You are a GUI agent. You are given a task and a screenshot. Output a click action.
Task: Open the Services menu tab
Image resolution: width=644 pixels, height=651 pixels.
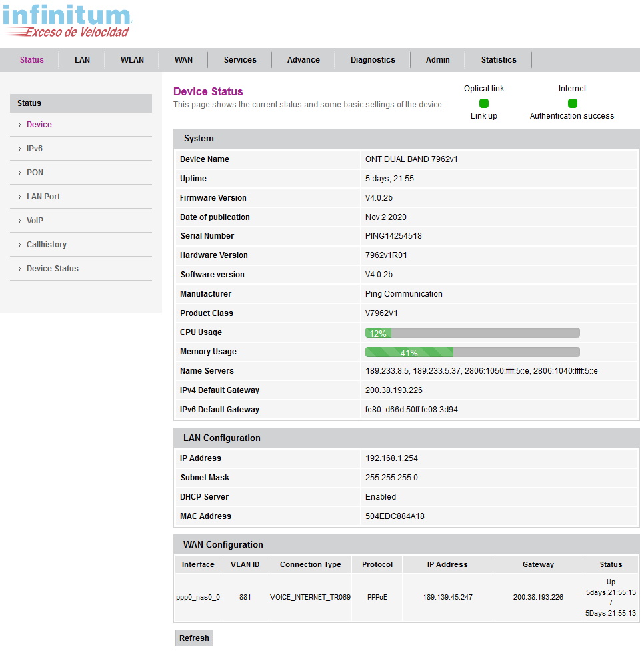tap(240, 60)
